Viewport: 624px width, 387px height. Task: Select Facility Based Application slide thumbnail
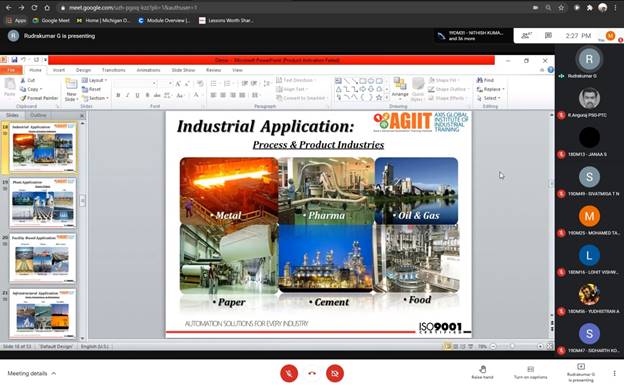[43, 258]
